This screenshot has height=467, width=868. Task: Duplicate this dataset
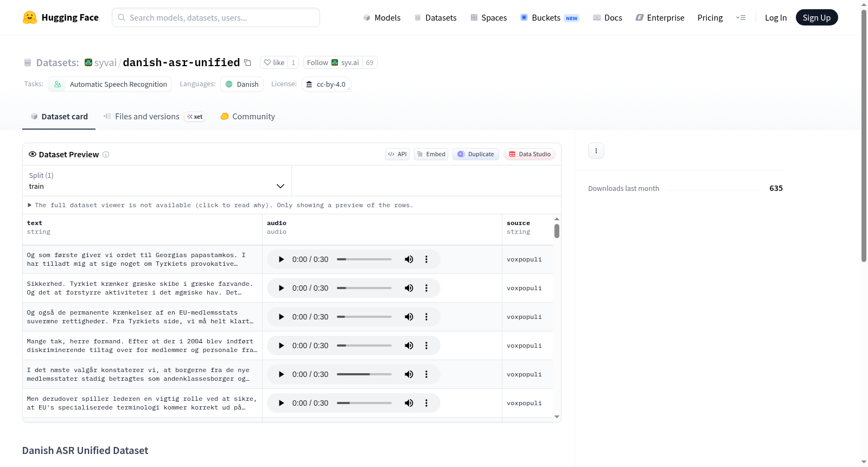pyautogui.click(x=476, y=154)
